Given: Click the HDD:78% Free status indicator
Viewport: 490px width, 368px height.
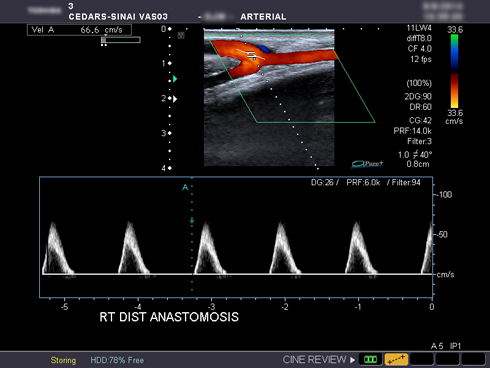Looking at the screenshot, I should [117, 360].
